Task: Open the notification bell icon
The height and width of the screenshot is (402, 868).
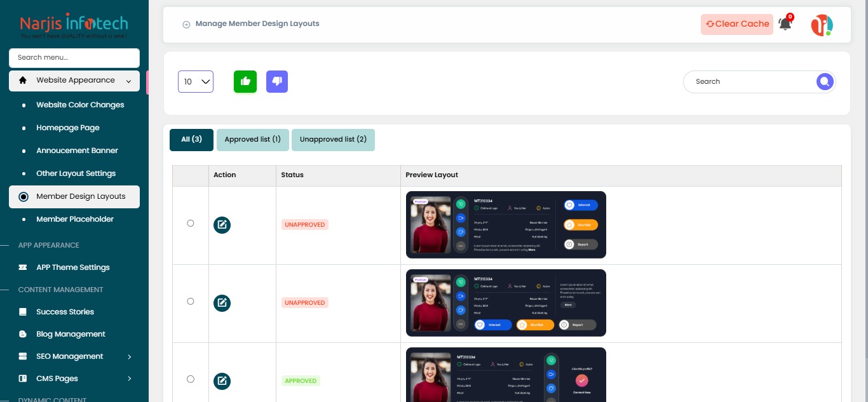Action: (x=785, y=24)
